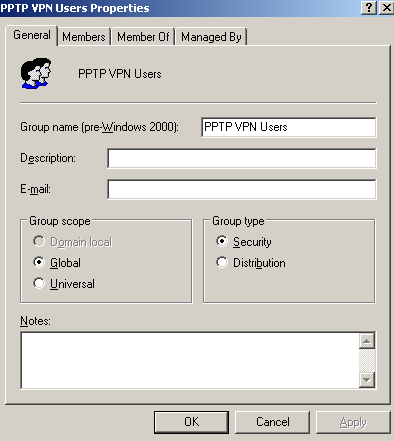Click the Apply button
This screenshot has height=441, width=394.
click(x=353, y=422)
